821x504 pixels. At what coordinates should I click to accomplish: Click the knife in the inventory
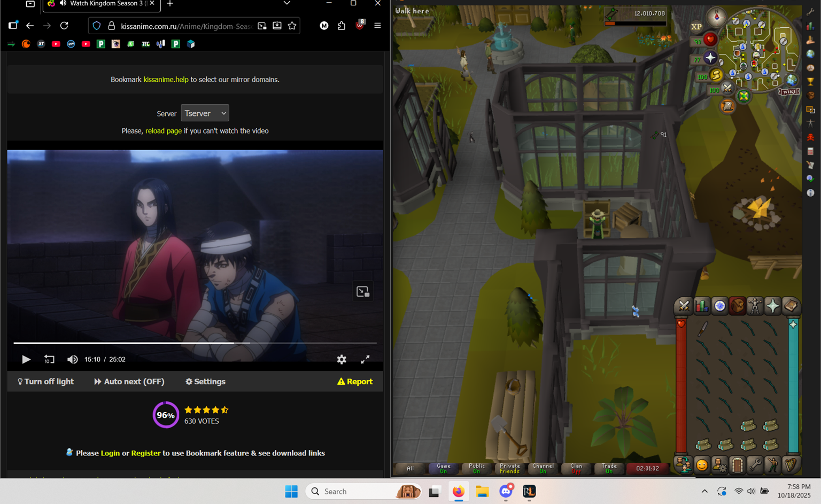[x=703, y=329]
